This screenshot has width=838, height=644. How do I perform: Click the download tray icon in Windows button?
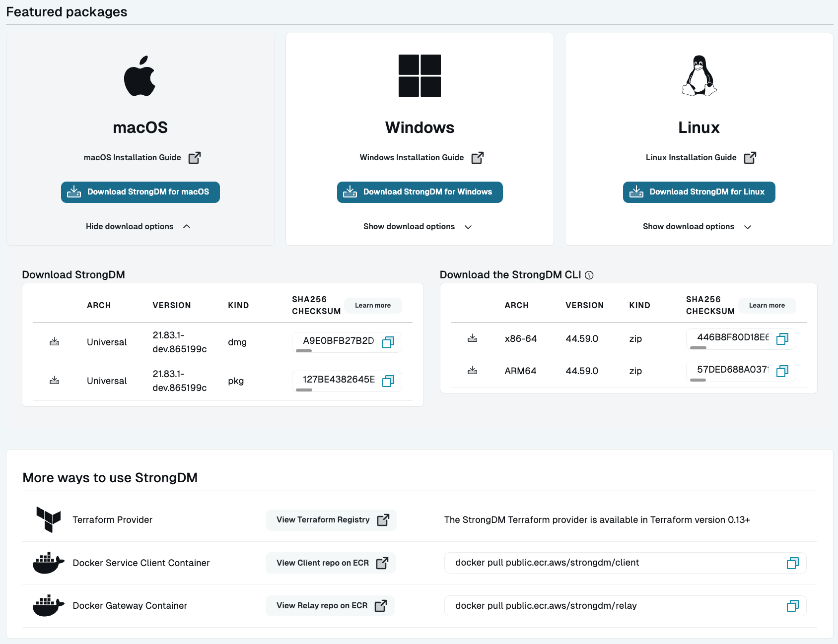pos(350,192)
